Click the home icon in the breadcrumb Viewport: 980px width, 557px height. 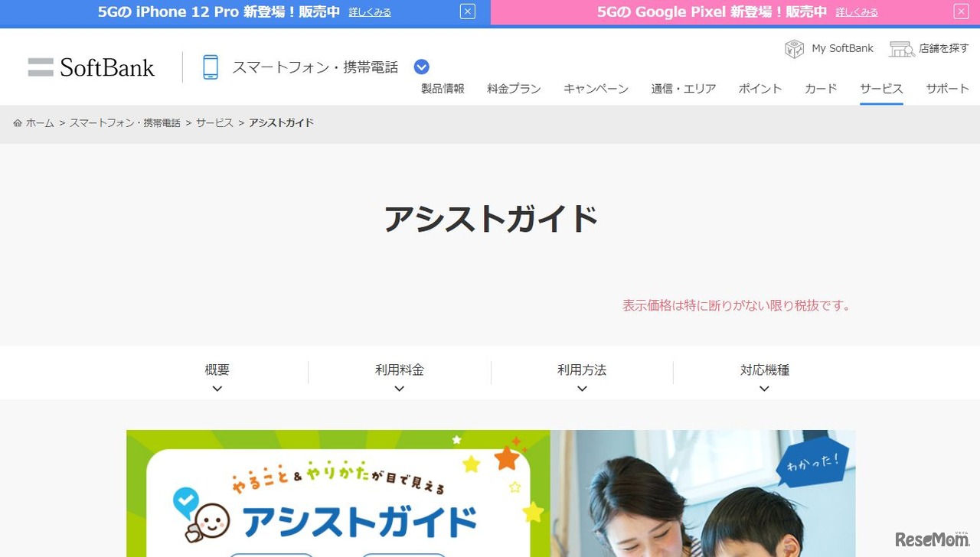18,123
